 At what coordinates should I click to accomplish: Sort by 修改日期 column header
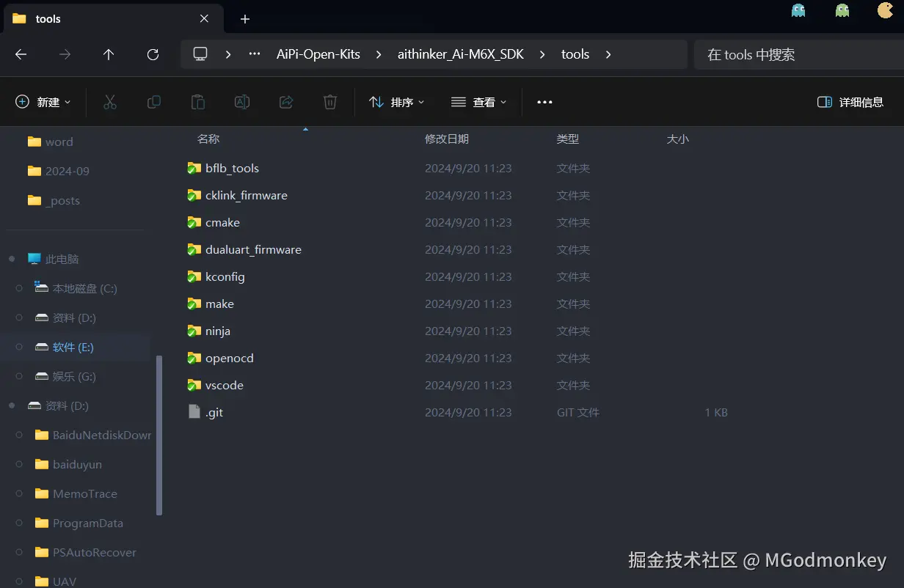[x=447, y=139]
